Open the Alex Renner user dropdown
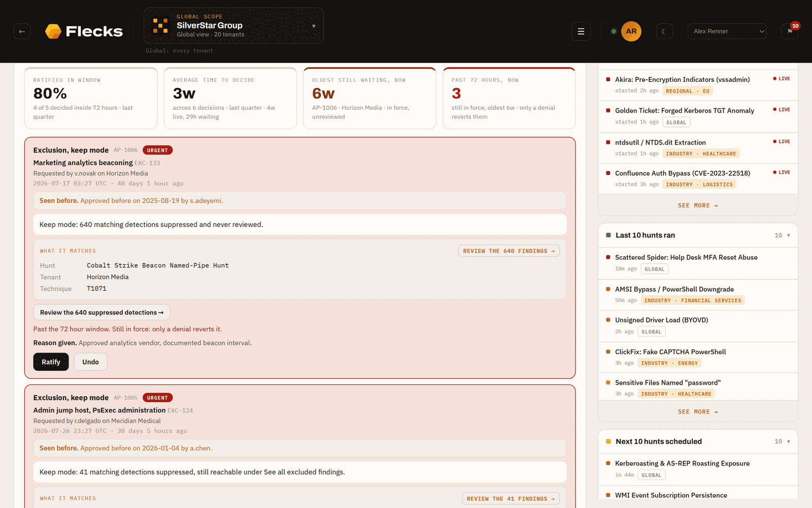The image size is (812, 508). coord(727,31)
